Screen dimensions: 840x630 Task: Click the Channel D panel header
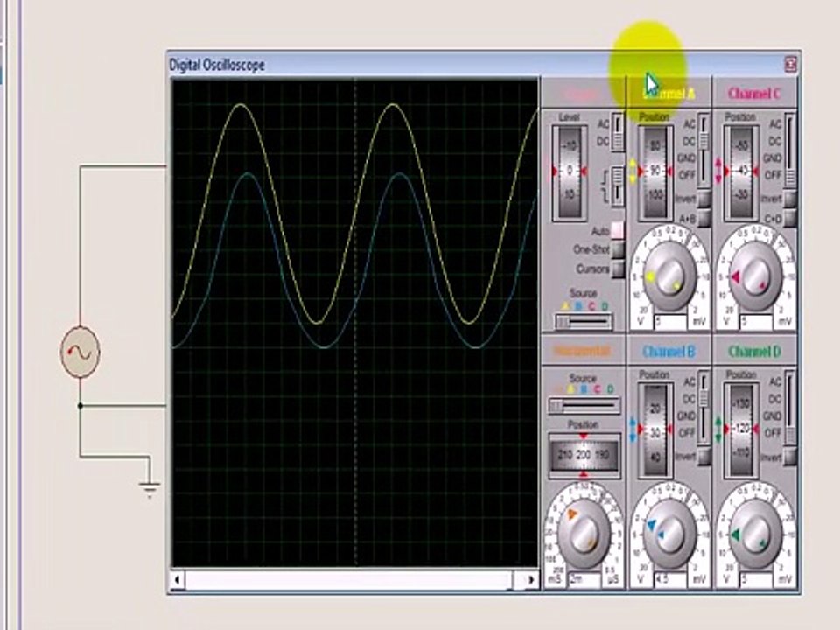[755, 352]
